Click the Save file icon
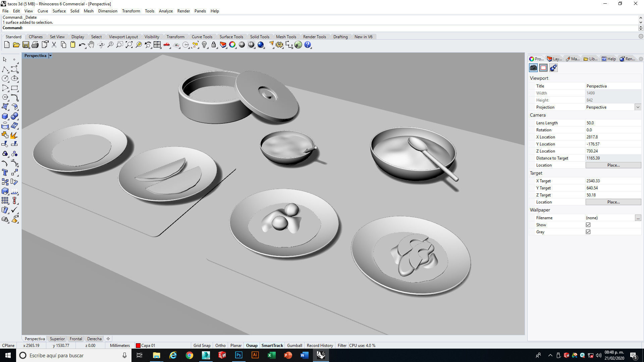Image resolution: width=644 pixels, height=362 pixels. (x=25, y=45)
